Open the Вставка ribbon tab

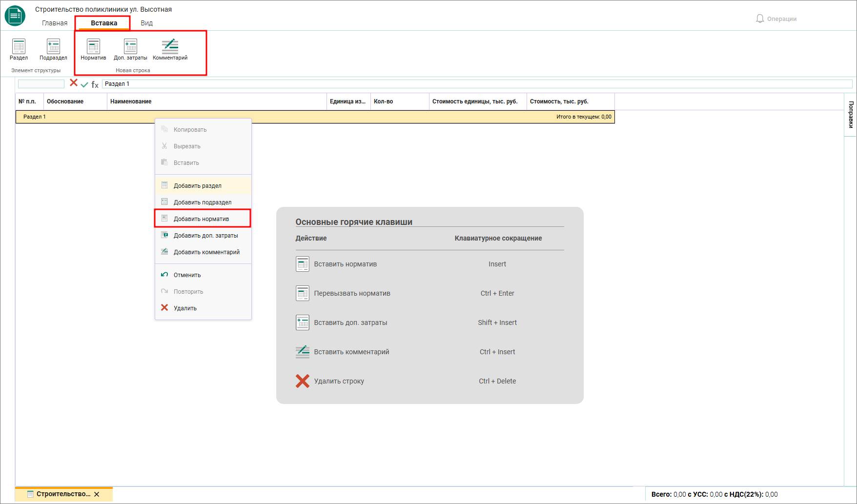pyautogui.click(x=104, y=23)
